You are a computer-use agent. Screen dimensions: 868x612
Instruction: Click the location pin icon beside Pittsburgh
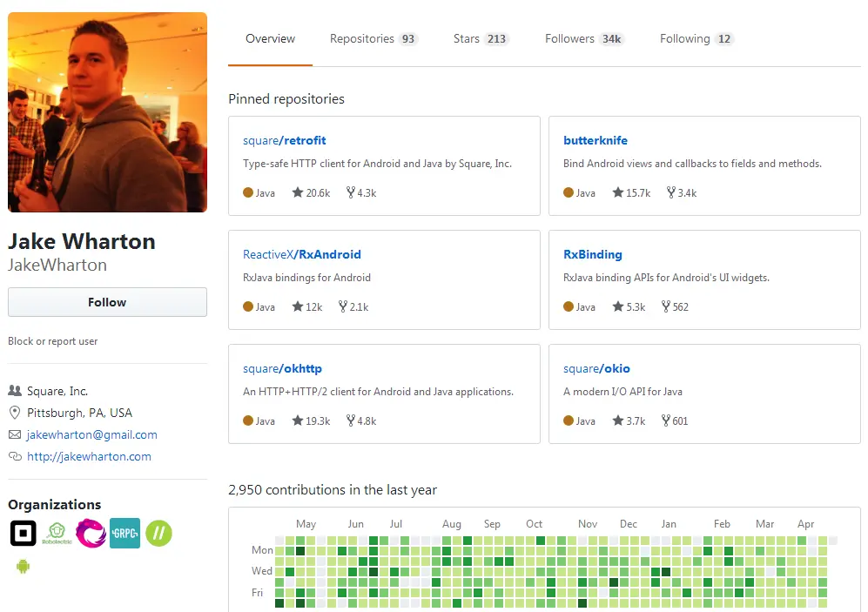point(15,413)
